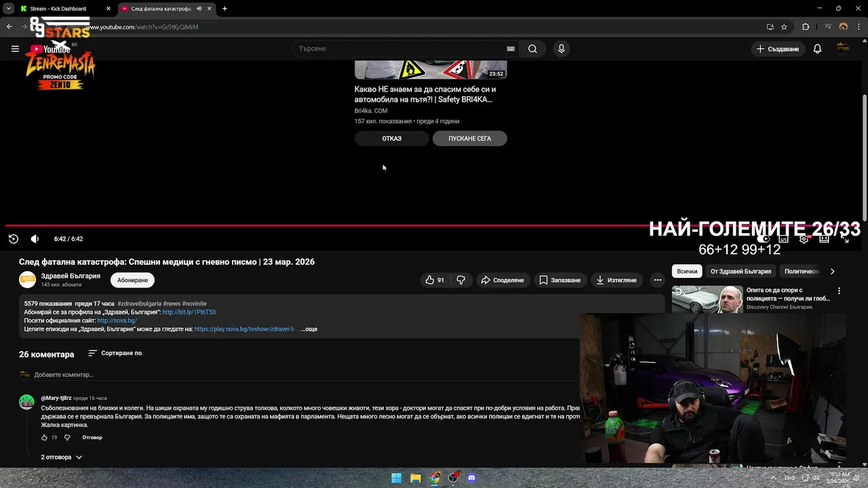
Task: Replay the finished video
Action: click(14, 239)
